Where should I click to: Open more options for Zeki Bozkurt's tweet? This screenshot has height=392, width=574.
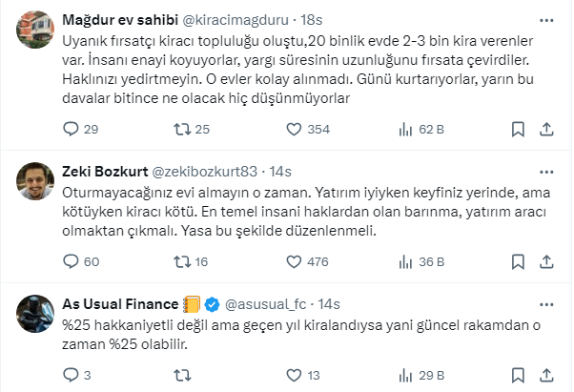pyautogui.click(x=548, y=172)
